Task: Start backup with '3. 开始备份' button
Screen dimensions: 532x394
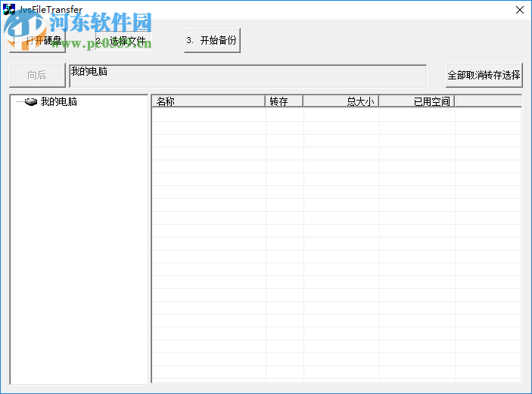Action: pyautogui.click(x=212, y=40)
